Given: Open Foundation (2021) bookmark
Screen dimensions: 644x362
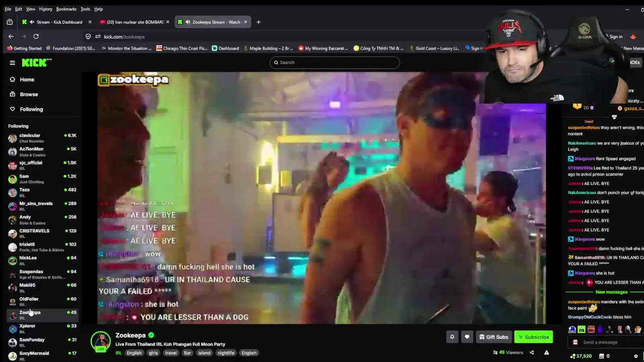Looking at the screenshot, I should pos(70,48).
